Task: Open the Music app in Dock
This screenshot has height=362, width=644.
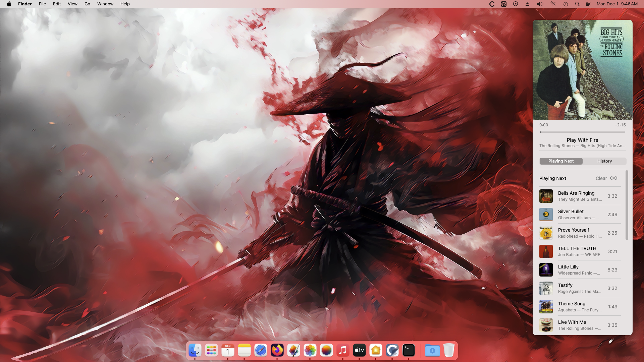Action: click(342, 351)
